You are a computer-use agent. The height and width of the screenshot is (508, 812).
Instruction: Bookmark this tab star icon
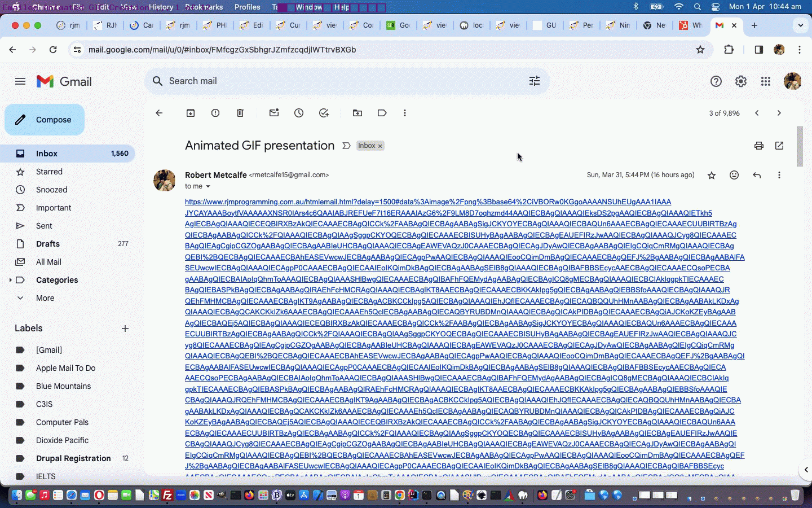(700, 50)
